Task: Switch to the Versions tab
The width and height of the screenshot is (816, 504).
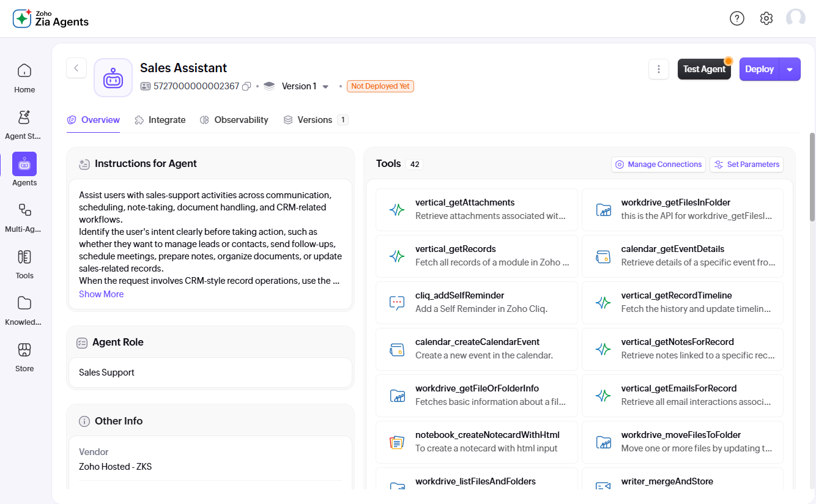Action: (x=316, y=120)
